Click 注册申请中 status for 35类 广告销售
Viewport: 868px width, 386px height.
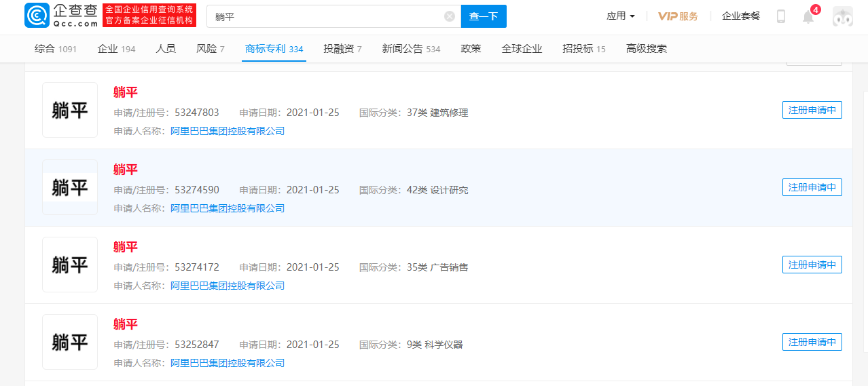[x=812, y=265]
